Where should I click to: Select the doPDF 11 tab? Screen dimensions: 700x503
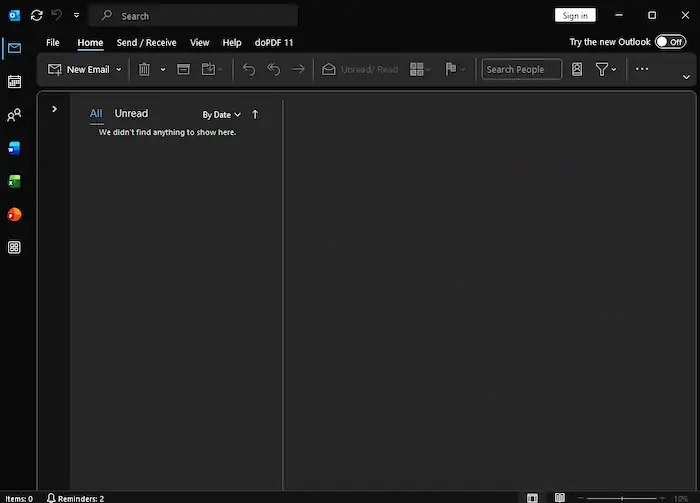click(x=274, y=42)
